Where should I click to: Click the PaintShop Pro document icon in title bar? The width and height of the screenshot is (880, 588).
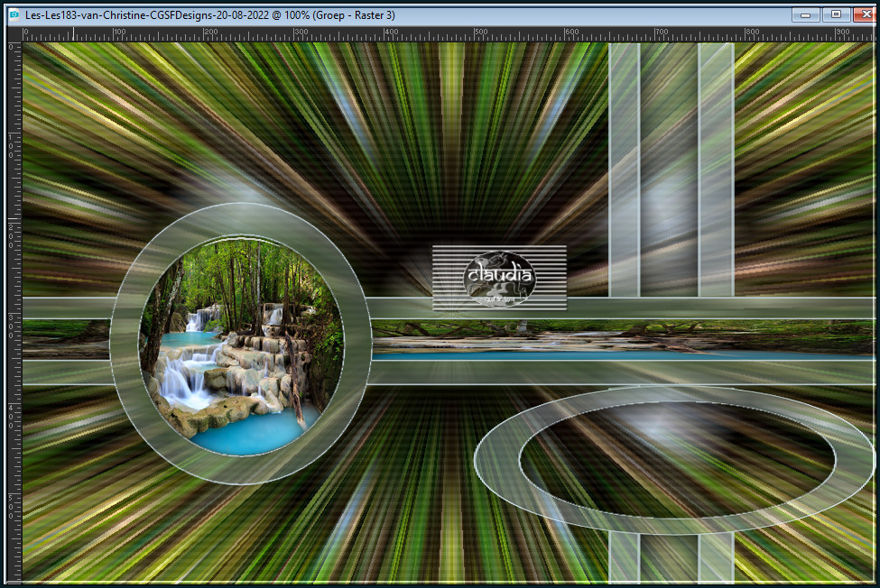(14, 14)
